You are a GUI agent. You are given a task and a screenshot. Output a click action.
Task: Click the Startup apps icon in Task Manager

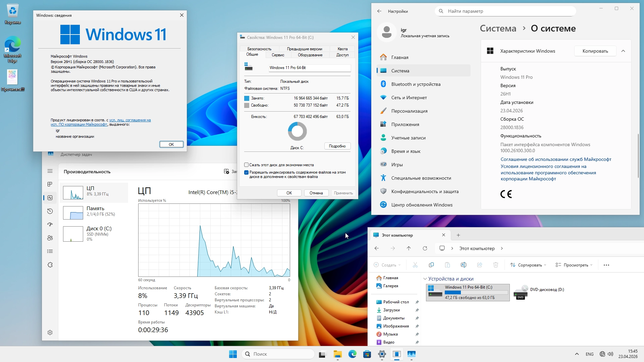50,225
